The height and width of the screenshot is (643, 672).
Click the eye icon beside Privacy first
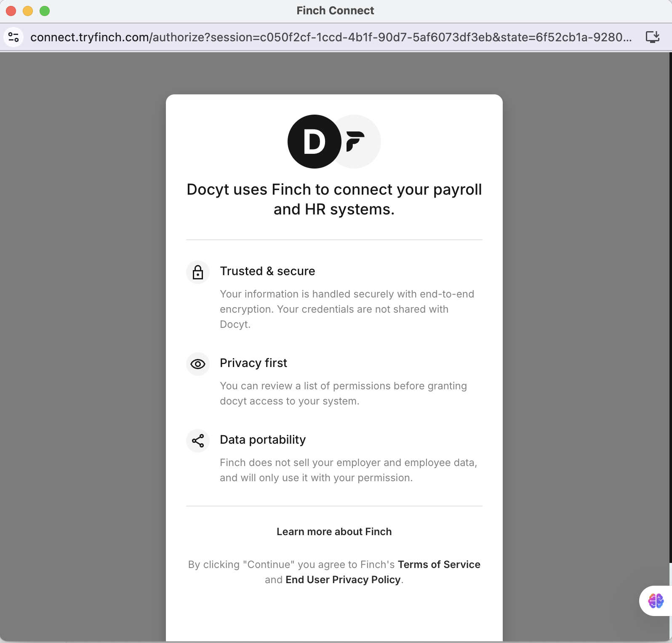tap(198, 364)
